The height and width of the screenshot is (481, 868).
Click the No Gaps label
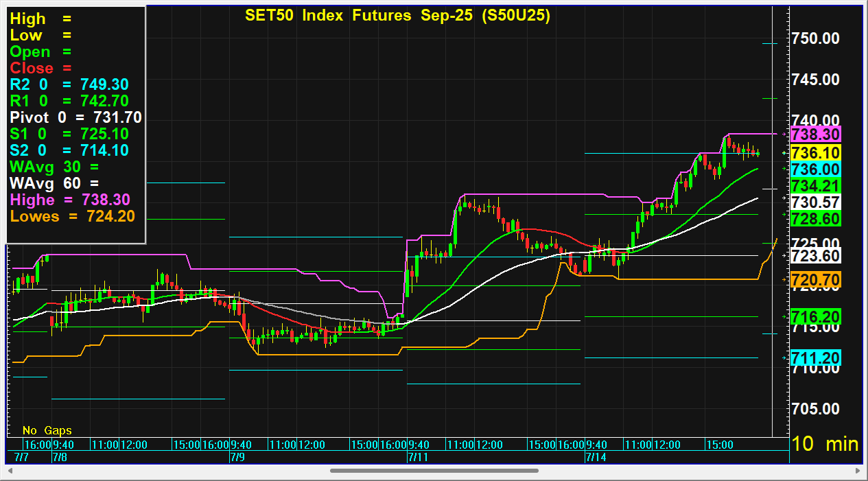(47, 430)
